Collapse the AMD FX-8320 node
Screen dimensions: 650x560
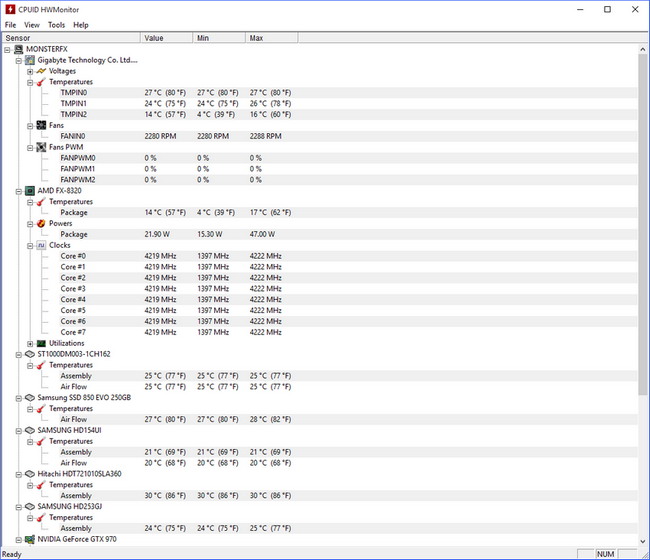click(19, 192)
